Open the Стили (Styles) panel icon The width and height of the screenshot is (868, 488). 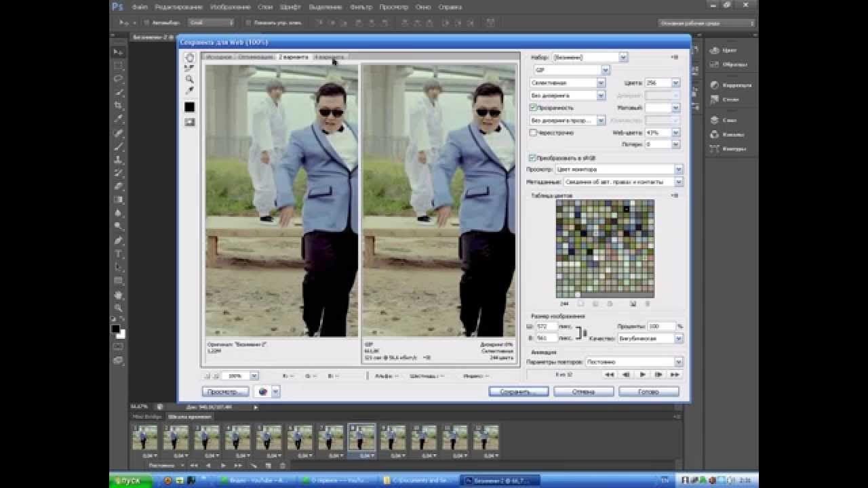pos(715,100)
